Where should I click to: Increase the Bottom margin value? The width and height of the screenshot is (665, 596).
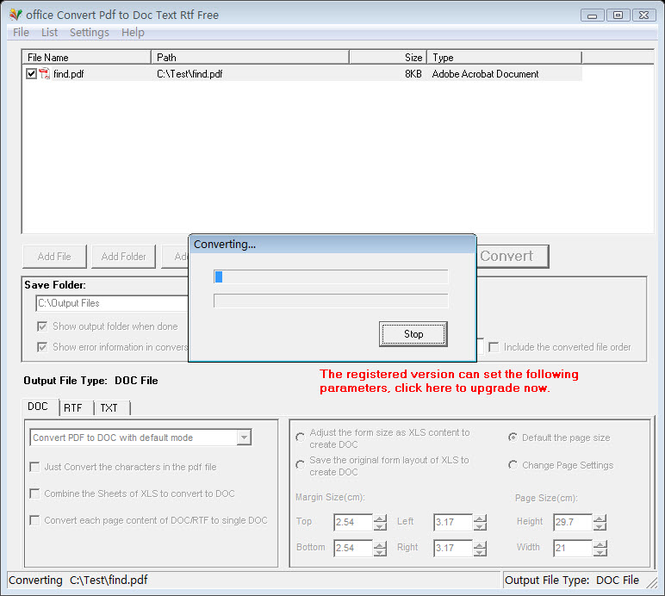380,544
